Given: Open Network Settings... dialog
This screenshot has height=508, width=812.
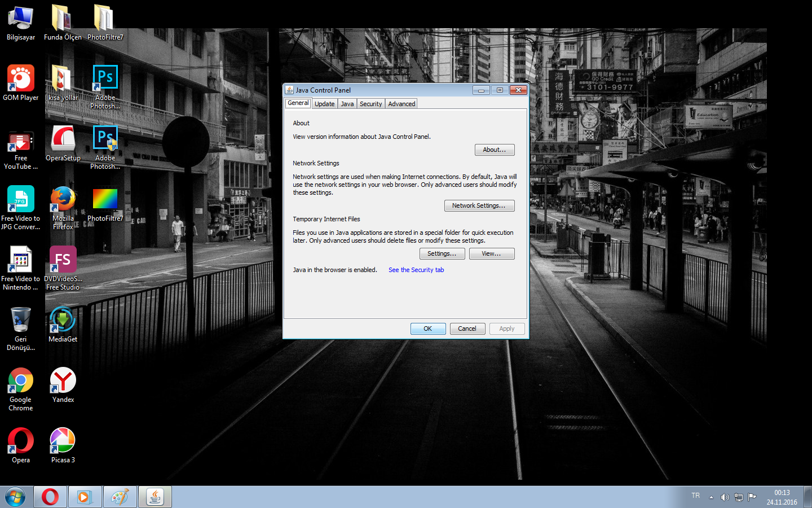Looking at the screenshot, I should 479,205.
